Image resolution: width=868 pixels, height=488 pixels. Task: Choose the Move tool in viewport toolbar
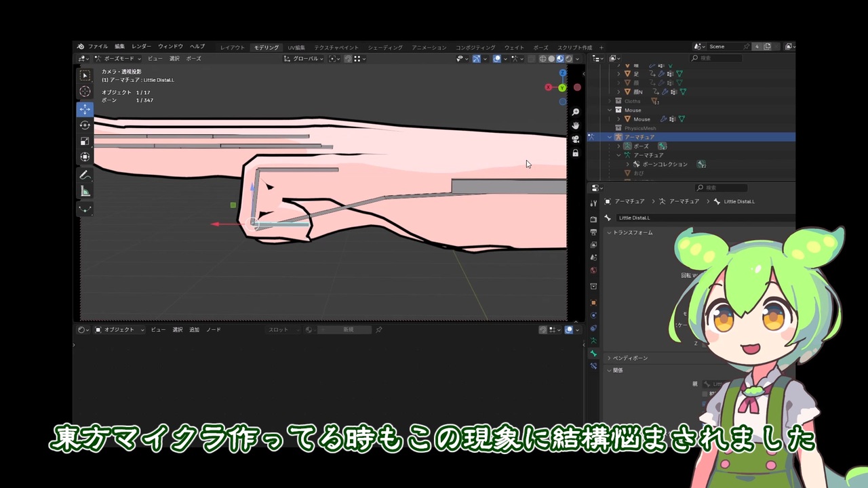point(85,109)
